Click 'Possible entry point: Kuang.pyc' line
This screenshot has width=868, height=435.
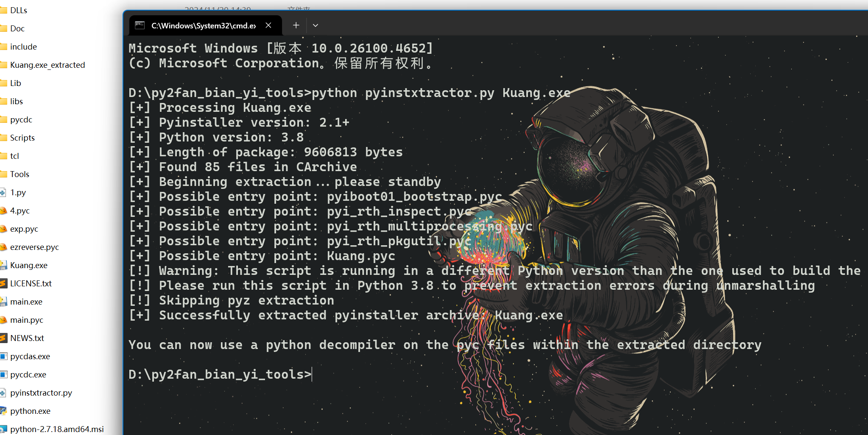[x=262, y=256]
